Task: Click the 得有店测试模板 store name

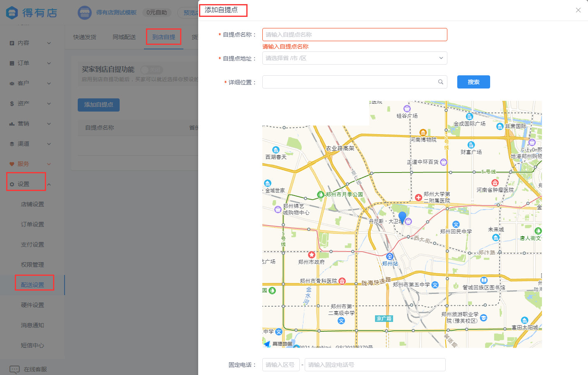Action: [x=116, y=13]
